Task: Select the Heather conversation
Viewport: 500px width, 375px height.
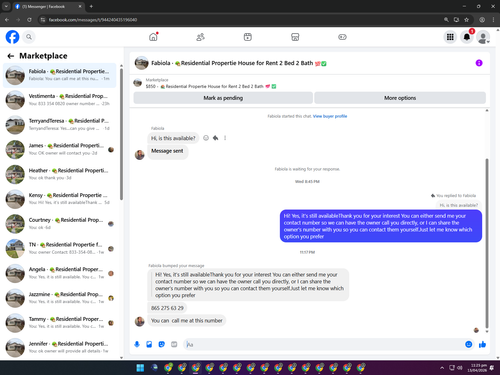Action: (59, 174)
